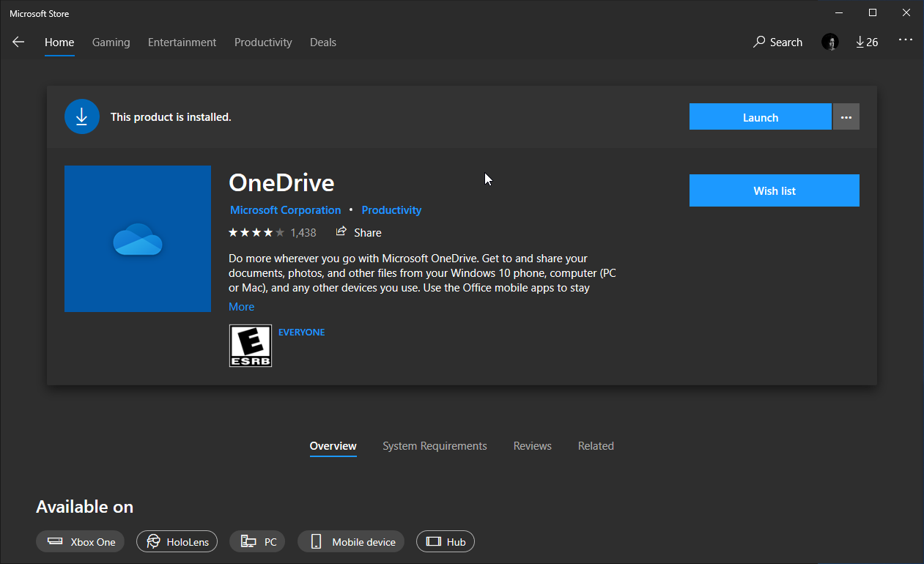924x564 pixels.
Task: Open the Microsoft Corporation publisher link
Action: pos(285,209)
